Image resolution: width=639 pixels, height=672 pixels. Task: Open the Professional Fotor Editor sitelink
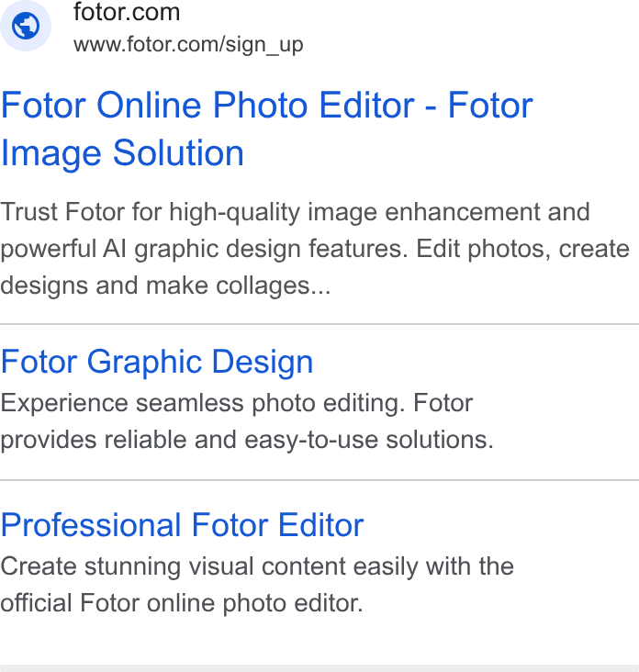tap(182, 525)
